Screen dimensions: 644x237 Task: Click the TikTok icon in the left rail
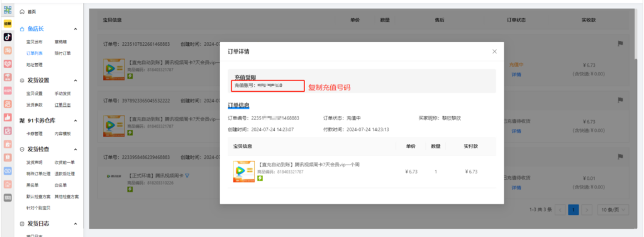(x=8, y=37)
